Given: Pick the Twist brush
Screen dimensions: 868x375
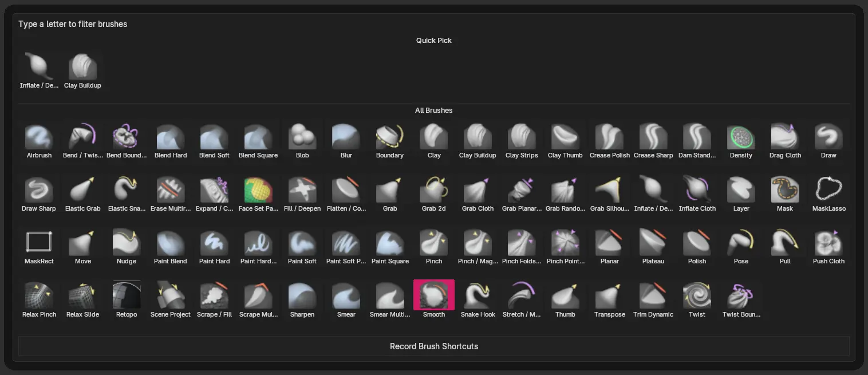Looking at the screenshot, I should coord(697,300).
